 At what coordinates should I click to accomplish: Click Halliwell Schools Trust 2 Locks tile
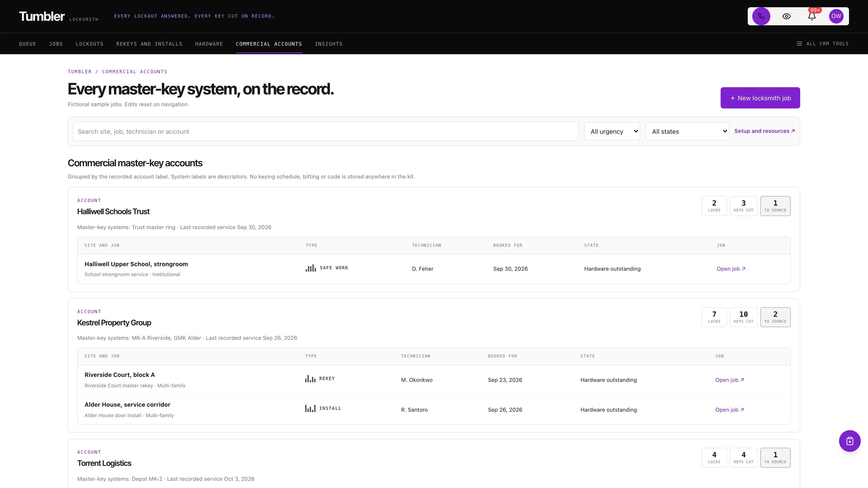click(714, 206)
